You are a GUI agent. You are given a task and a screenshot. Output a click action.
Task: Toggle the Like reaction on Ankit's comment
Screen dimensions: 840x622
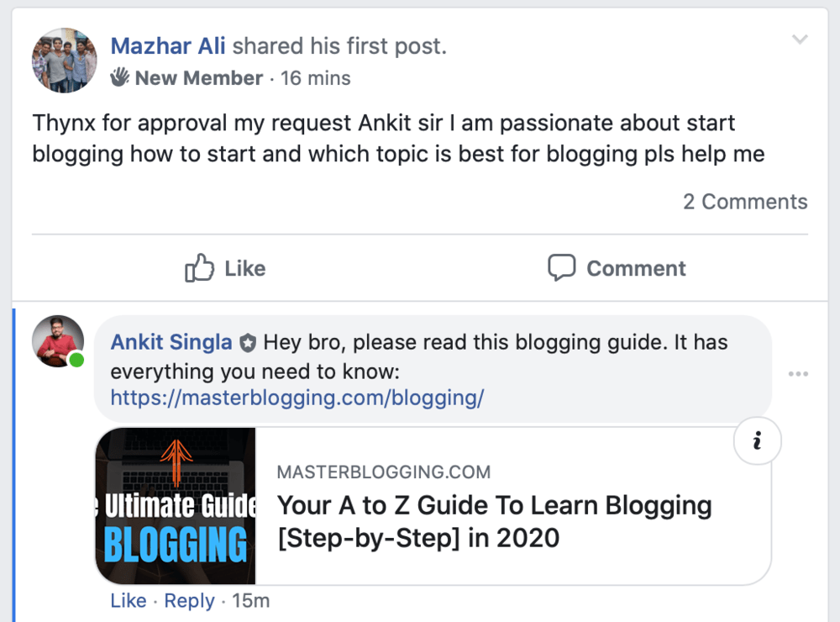pos(128,600)
